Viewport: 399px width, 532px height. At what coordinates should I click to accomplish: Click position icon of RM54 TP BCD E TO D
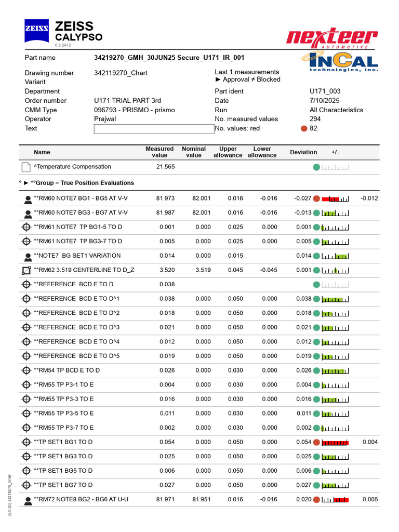26,370
